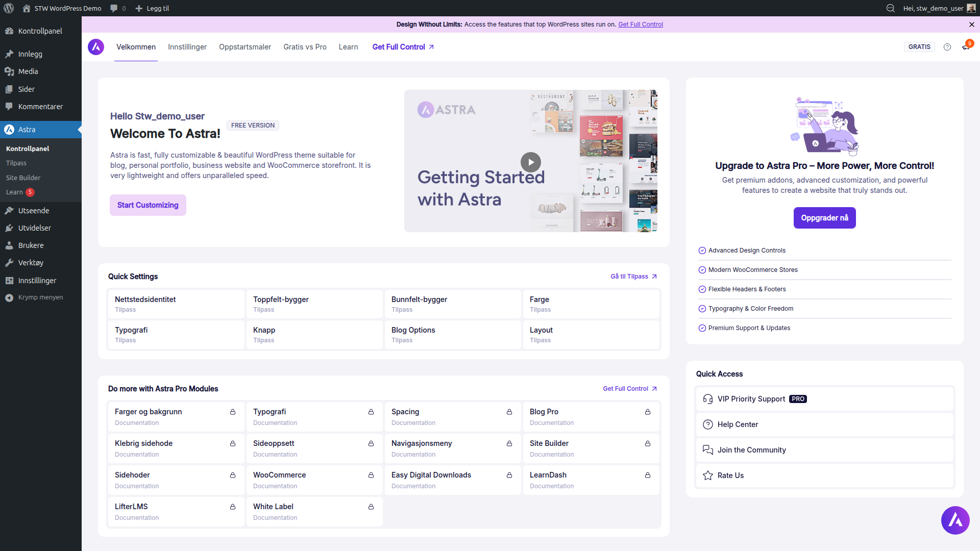The width and height of the screenshot is (980, 551).
Task: Switch to the Innstillinger tab
Action: point(187,47)
